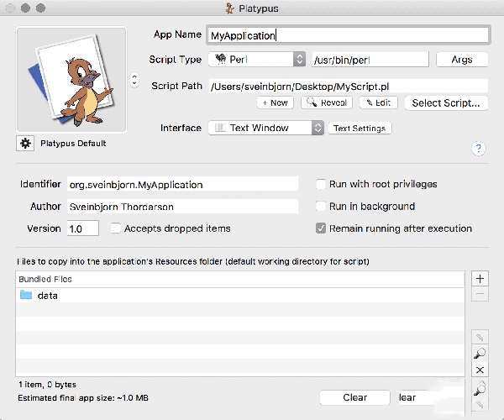Click the App Name field containing MyApplication
Viewport: 504px width, 420px height.
point(348,35)
